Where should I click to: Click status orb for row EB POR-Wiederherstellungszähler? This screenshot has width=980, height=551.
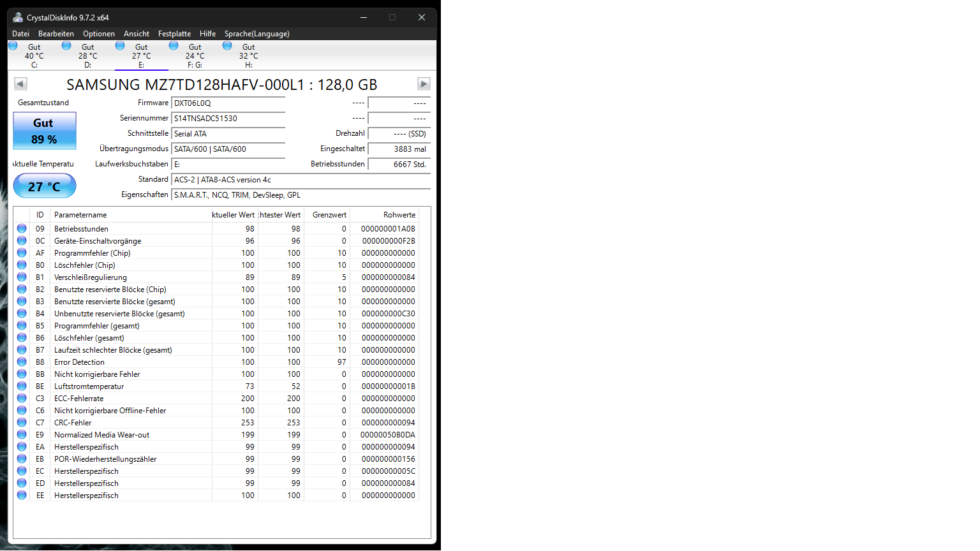pos(22,459)
